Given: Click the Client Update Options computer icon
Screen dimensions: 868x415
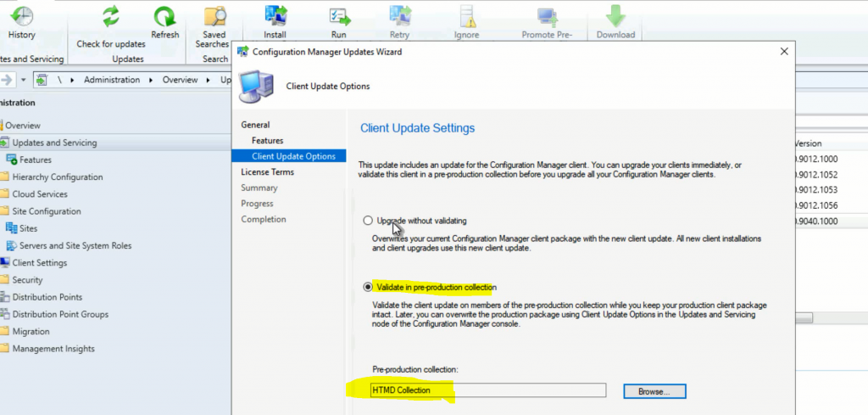Looking at the screenshot, I should pyautogui.click(x=256, y=87).
